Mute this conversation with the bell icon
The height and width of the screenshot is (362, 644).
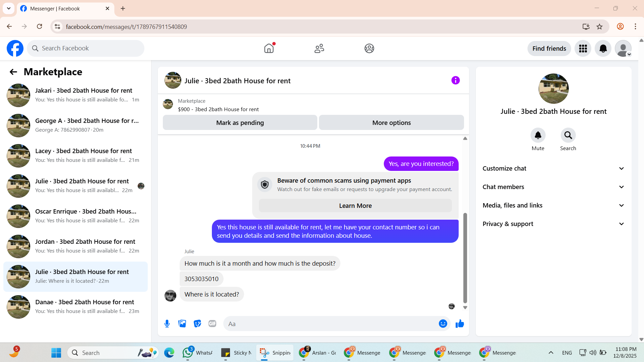[x=538, y=135]
